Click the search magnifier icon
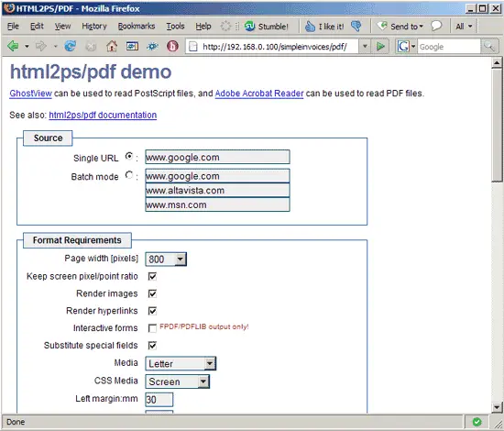Image resolution: width=504 pixels, height=431 pixels. [489, 47]
